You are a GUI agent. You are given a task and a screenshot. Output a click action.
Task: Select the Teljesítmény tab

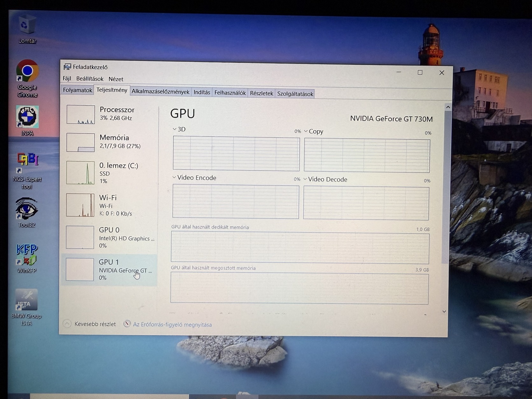click(x=112, y=90)
